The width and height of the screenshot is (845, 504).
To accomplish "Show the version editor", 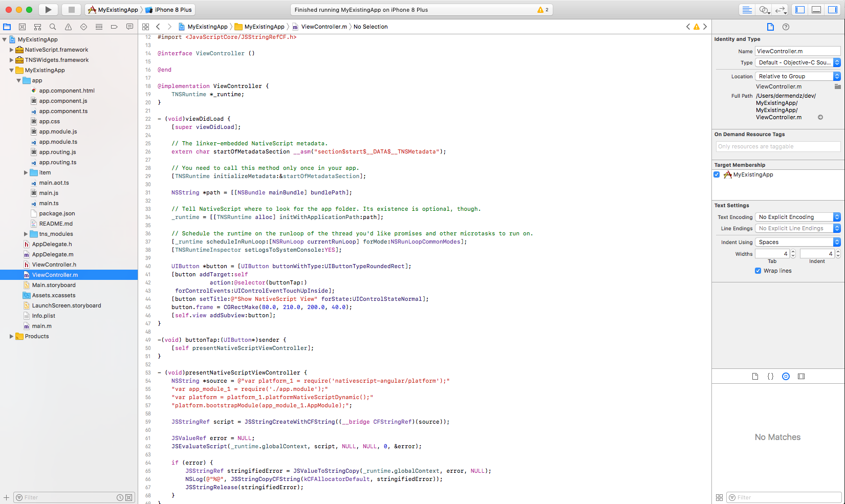I will (x=780, y=10).
